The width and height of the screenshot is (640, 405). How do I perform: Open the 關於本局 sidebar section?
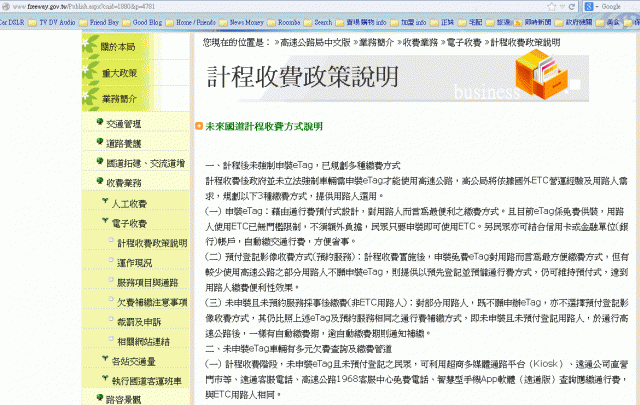(118, 47)
